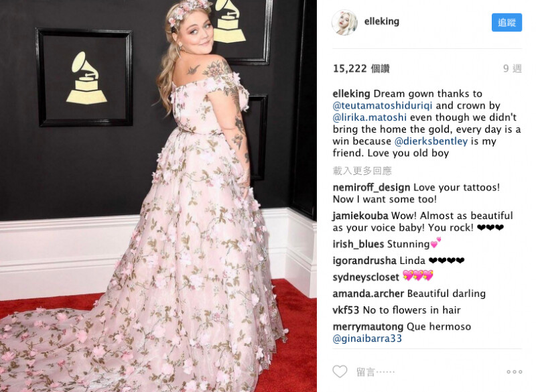Click the blue 追蹤 follow button
536x392 pixels.
click(x=507, y=23)
